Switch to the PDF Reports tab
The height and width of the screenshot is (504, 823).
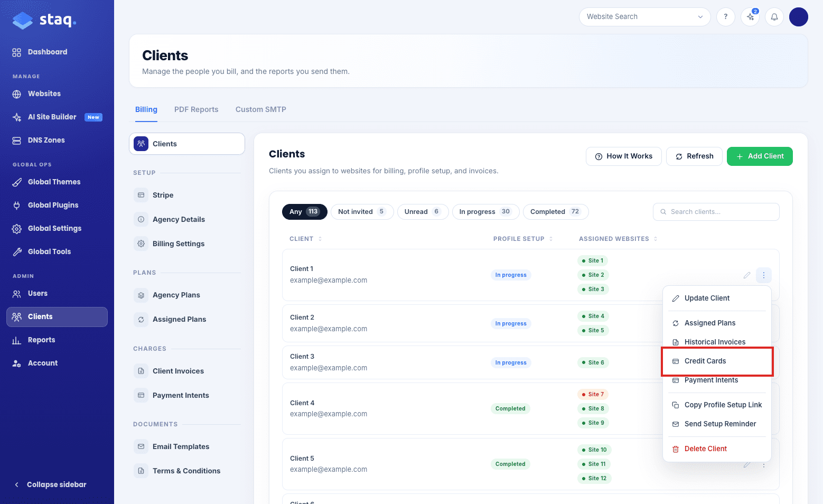coord(197,109)
